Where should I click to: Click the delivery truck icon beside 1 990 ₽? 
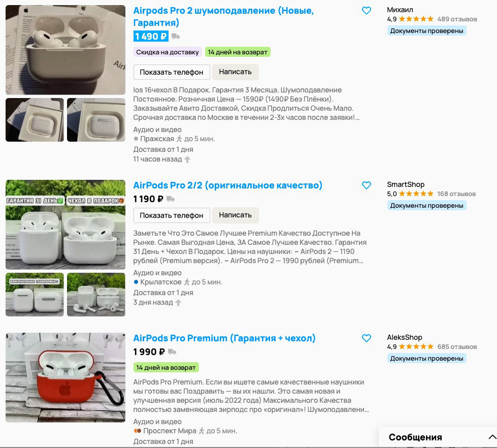[x=172, y=352]
